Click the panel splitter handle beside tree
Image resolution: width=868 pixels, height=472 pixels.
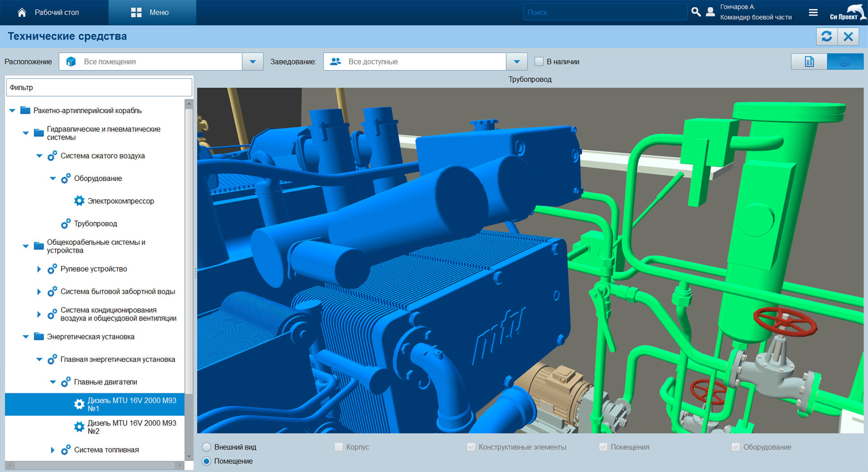(195, 274)
